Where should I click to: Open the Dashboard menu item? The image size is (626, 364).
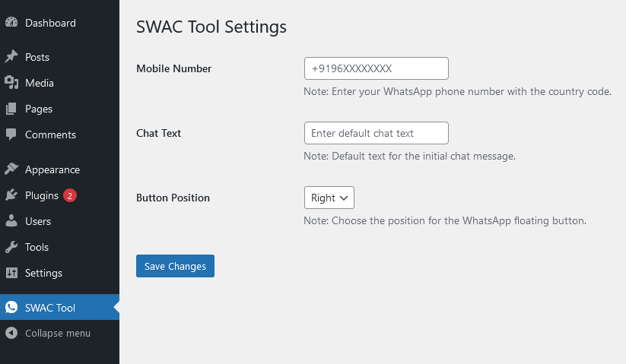59,23
